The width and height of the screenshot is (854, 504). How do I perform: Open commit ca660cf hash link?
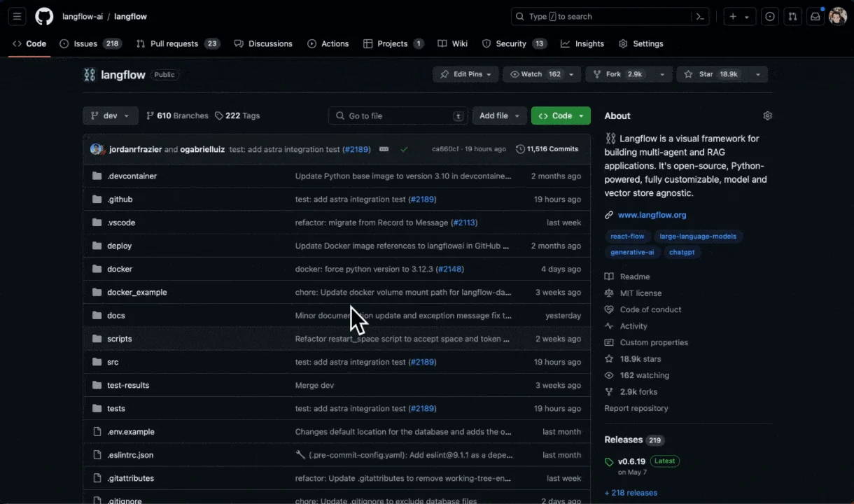coord(445,149)
